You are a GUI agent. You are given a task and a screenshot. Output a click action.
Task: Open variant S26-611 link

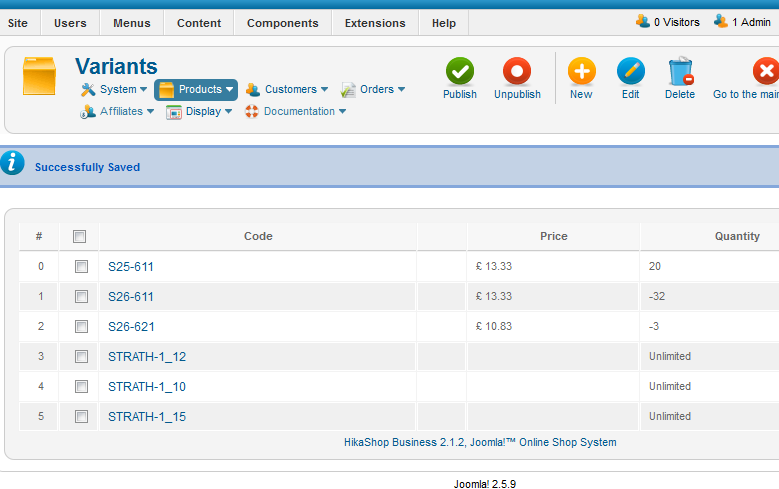(x=131, y=297)
